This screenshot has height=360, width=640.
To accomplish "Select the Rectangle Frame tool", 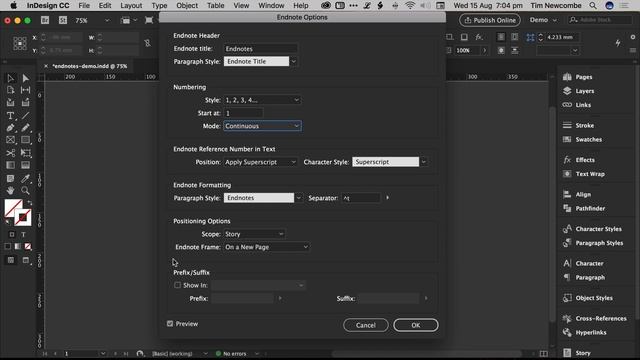I will pos(11,140).
